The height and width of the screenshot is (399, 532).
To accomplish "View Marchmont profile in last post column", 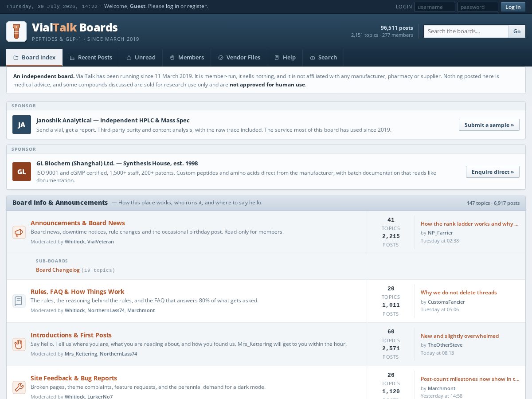I will [442, 388].
